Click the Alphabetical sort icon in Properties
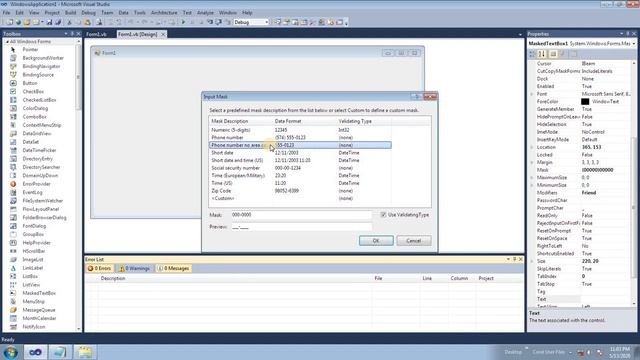The width and height of the screenshot is (640, 360). point(542,53)
